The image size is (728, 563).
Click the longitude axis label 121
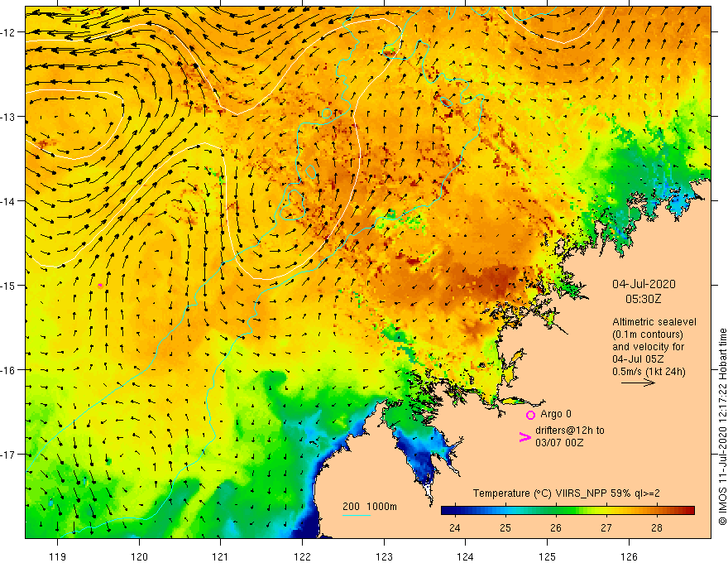(x=221, y=556)
